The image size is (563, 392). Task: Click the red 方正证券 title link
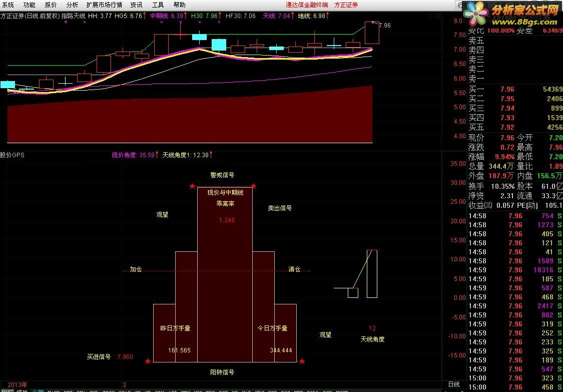click(346, 5)
